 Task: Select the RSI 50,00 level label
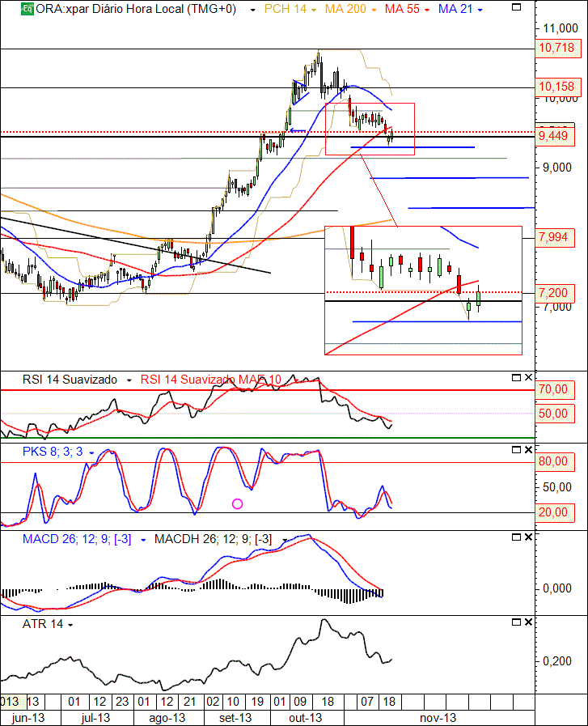[555, 414]
